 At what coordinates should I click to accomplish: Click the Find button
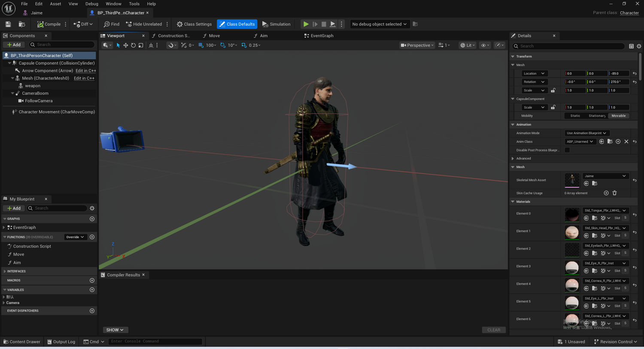pos(112,24)
